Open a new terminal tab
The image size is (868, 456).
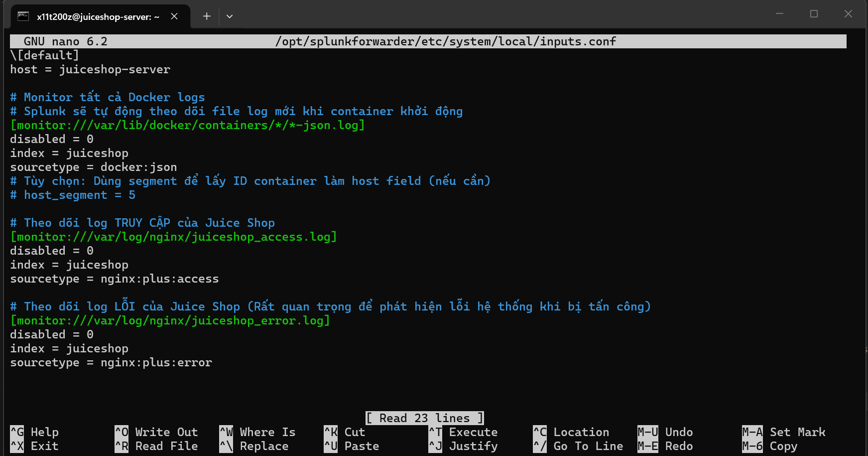[x=207, y=16]
